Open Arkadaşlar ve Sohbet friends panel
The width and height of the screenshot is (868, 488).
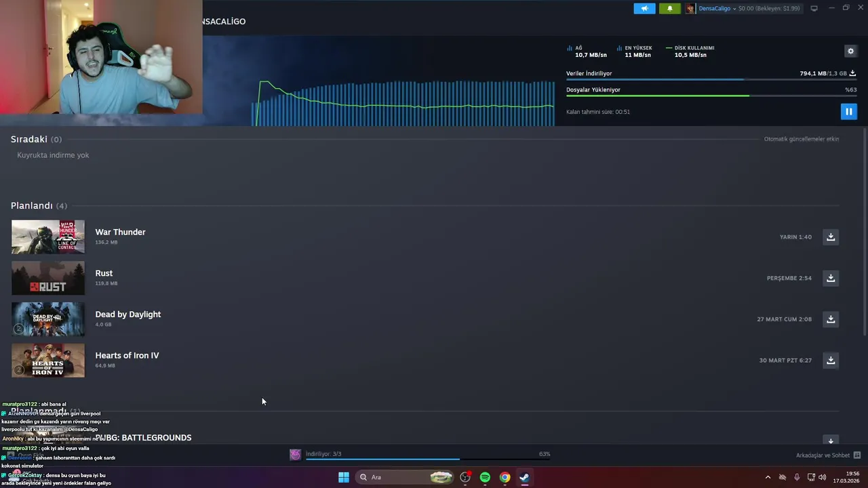click(x=823, y=455)
